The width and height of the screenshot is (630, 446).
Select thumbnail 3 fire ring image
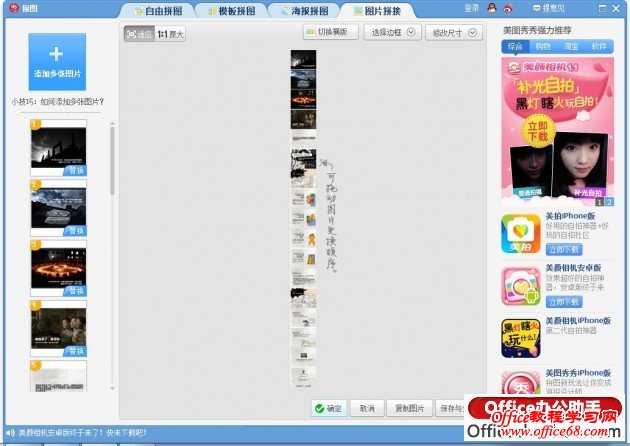(58, 268)
